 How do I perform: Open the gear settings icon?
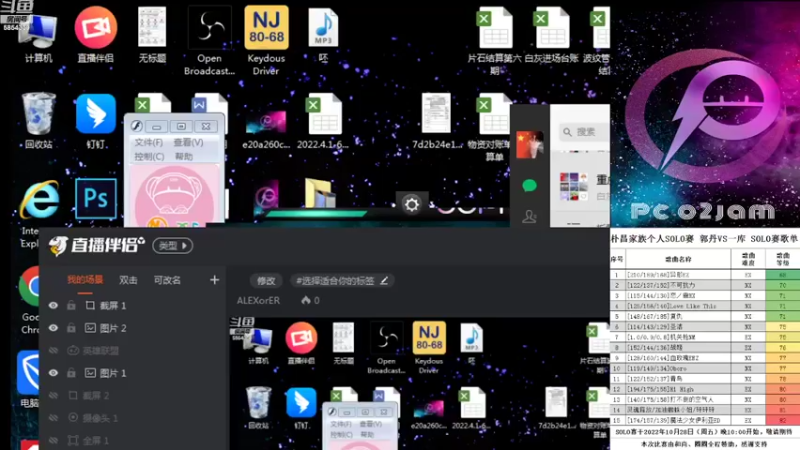(412, 205)
